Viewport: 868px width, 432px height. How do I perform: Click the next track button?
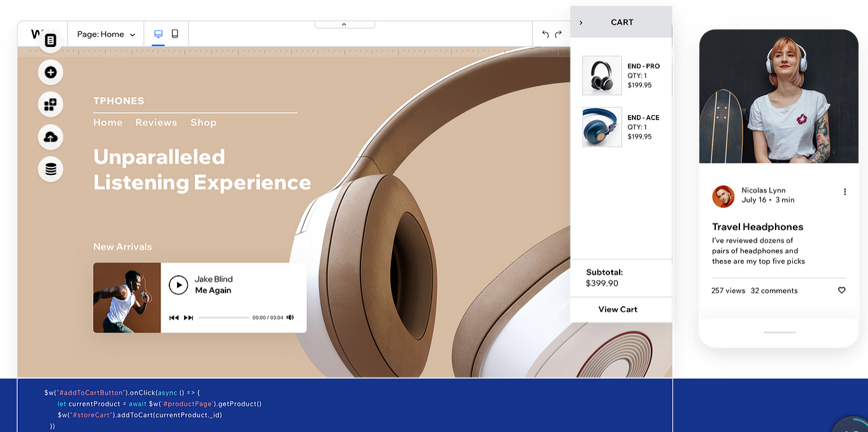(x=189, y=317)
